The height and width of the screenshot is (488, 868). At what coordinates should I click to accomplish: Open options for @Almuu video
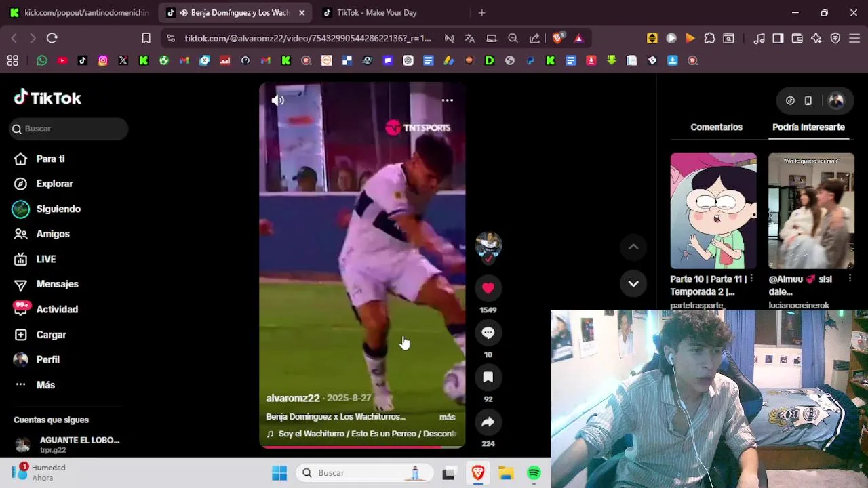tap(850, 279)
